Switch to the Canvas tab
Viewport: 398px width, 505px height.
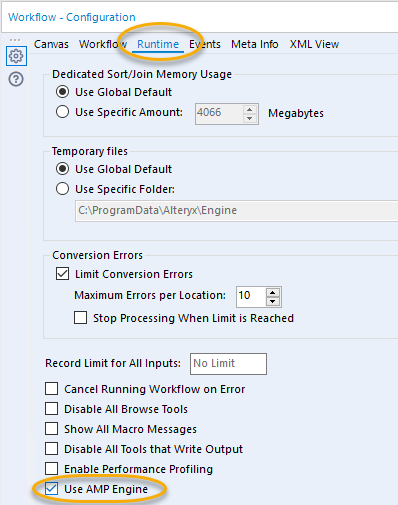click(x=51, y=44)
